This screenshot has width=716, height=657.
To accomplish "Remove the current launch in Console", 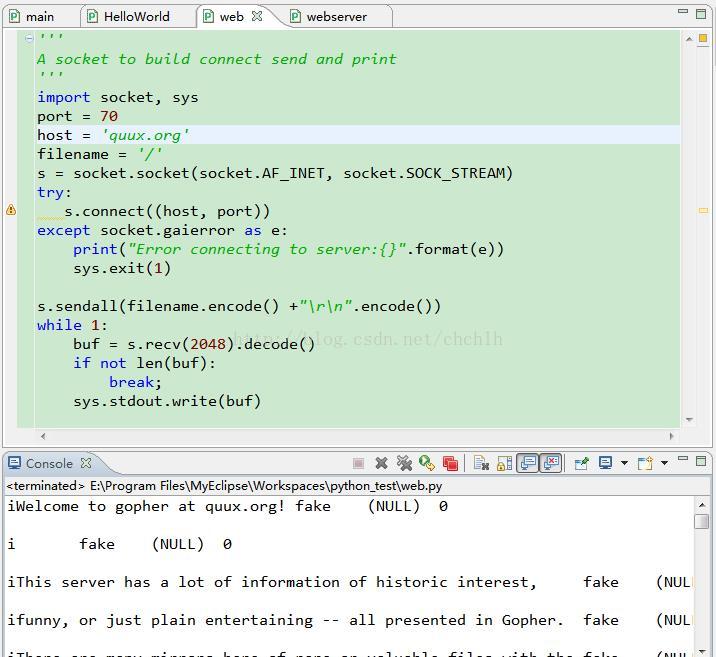I will (381, 463).
